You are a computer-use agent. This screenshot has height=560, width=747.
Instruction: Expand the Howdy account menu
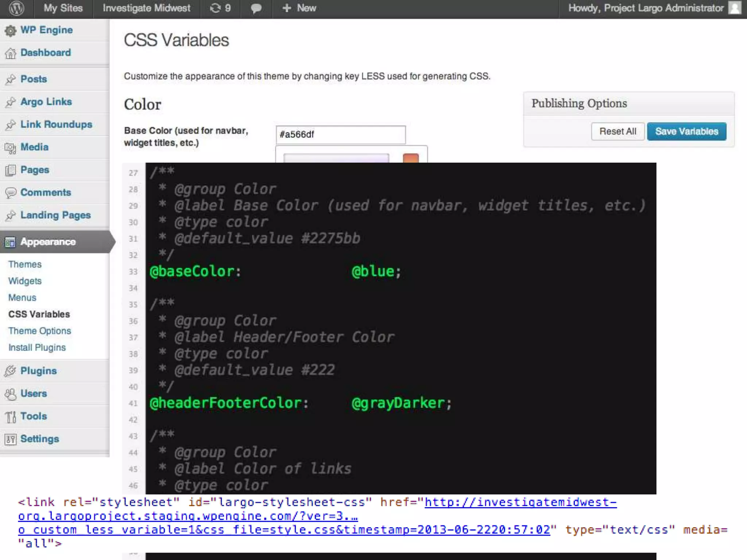pos(646,8)
